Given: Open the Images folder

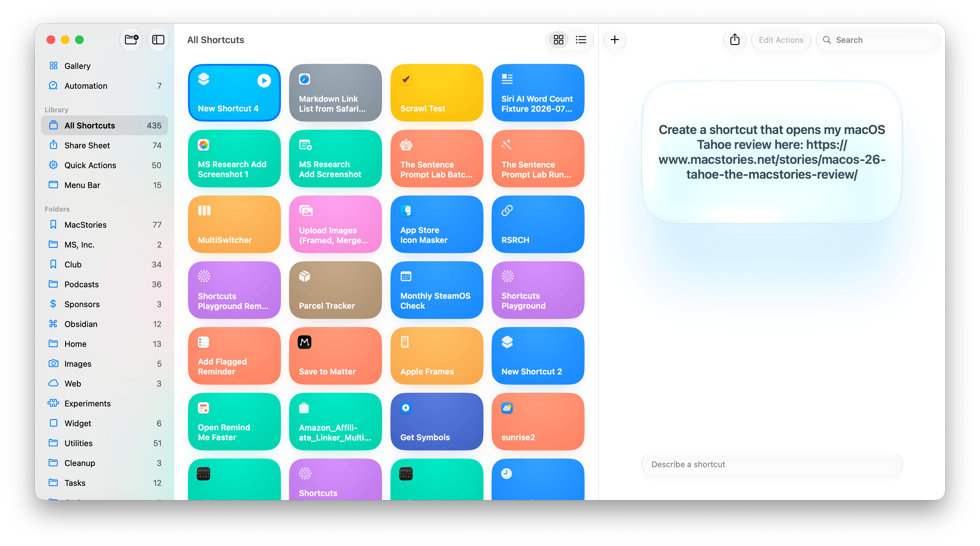Looking at the screenshot, I should click(x=104, y=363).
